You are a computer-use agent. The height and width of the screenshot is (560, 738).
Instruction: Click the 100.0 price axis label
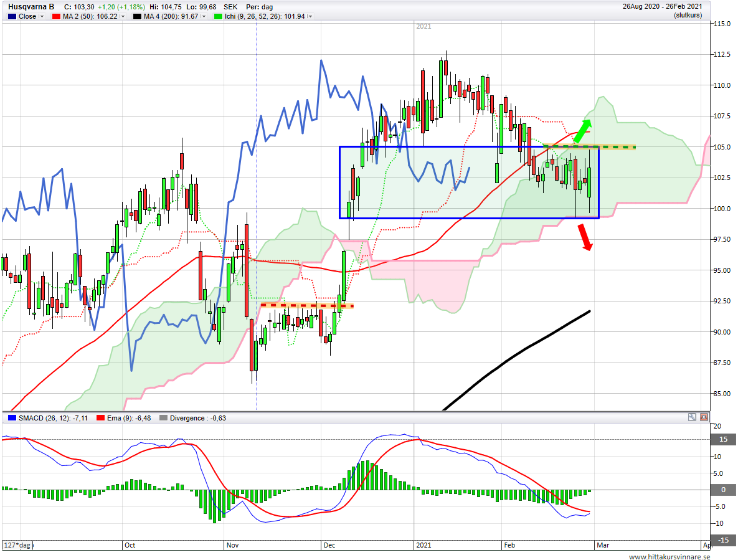tap(722, 209)
